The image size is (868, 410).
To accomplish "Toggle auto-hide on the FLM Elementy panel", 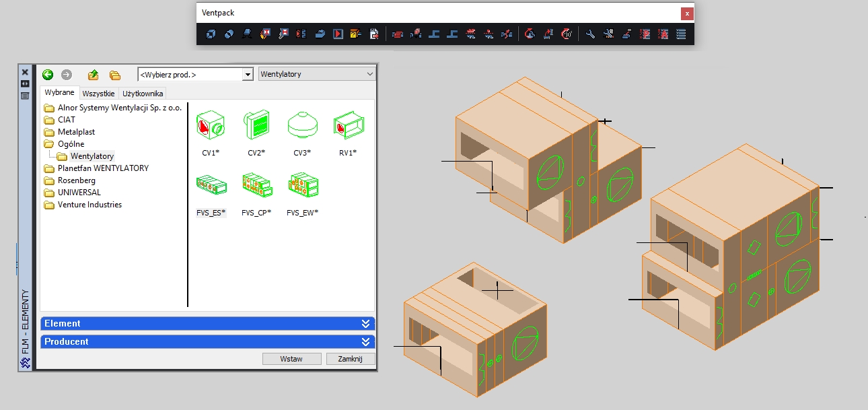I will [25, 83].
